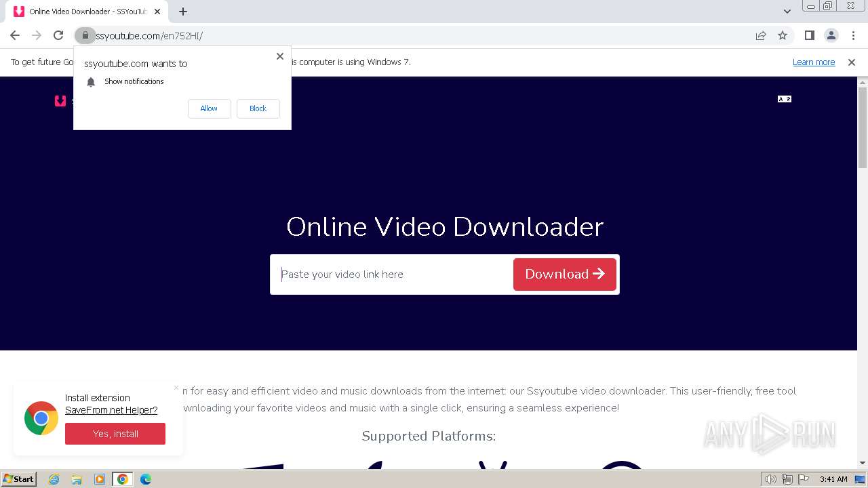This screenshot has width=868, height=488.
Task: Expand the tab search chevron
Action: coord(787,12)
